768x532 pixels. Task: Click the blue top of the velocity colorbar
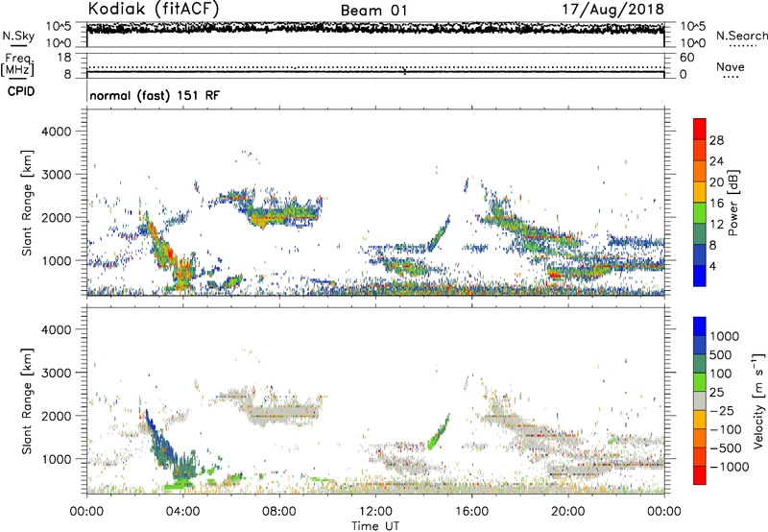tap(700, 326)
